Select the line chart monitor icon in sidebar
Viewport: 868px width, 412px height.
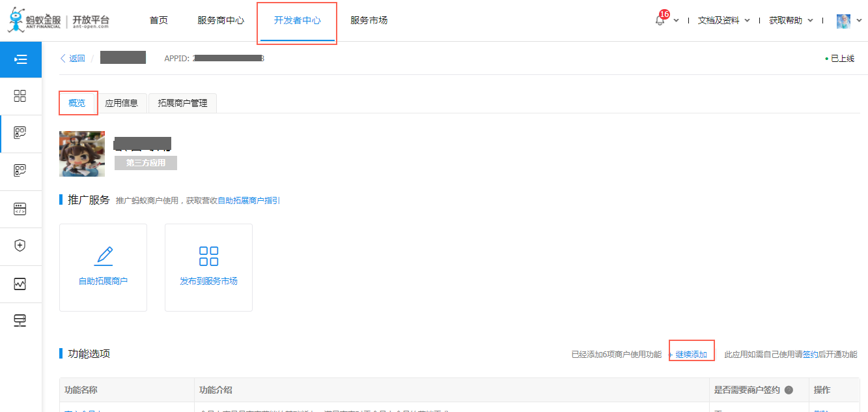click(x=20, y=284)
